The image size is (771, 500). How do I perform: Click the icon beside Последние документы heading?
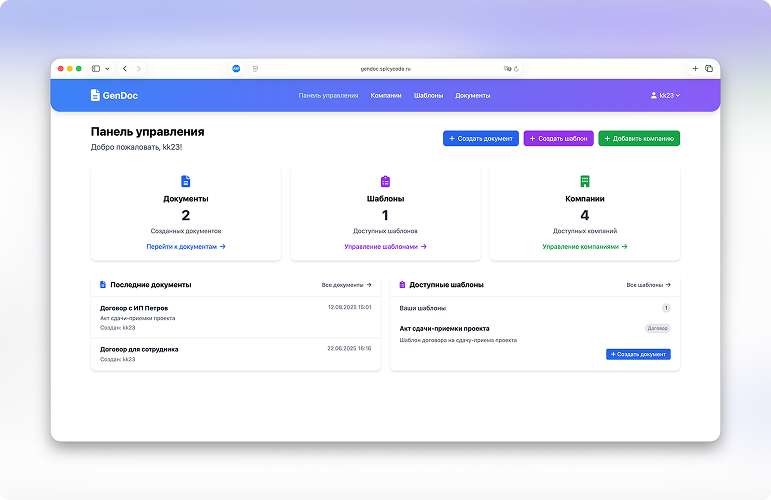[x=103, y=285]
